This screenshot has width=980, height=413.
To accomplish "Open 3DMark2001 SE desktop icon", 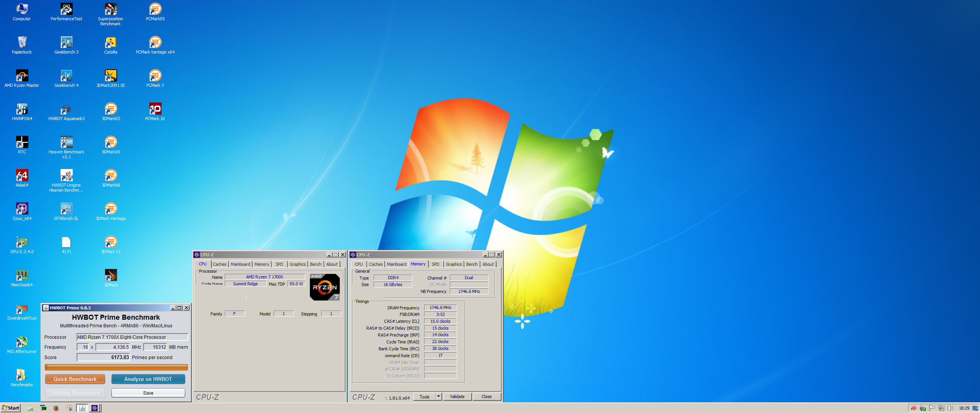I will click(111, 78).
